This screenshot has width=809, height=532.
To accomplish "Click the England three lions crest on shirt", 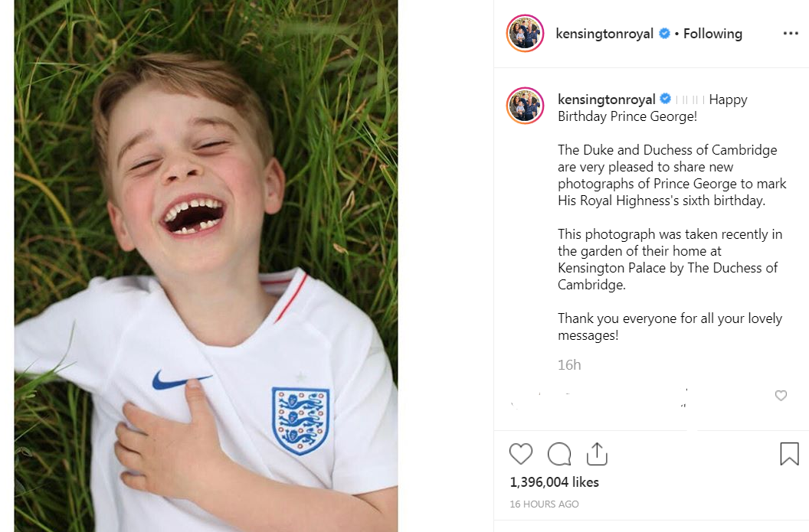I will pyautogui.click(x=300, y=420).
